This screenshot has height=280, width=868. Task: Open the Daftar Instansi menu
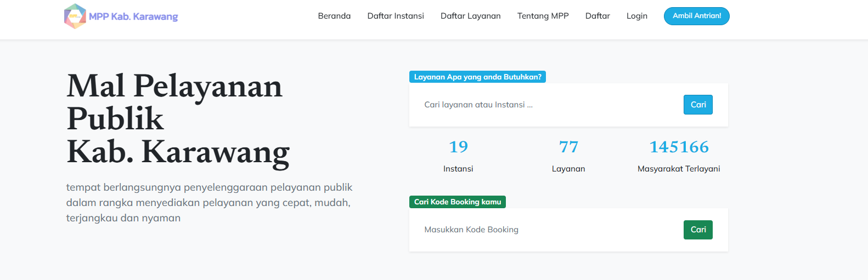[396, 16]
